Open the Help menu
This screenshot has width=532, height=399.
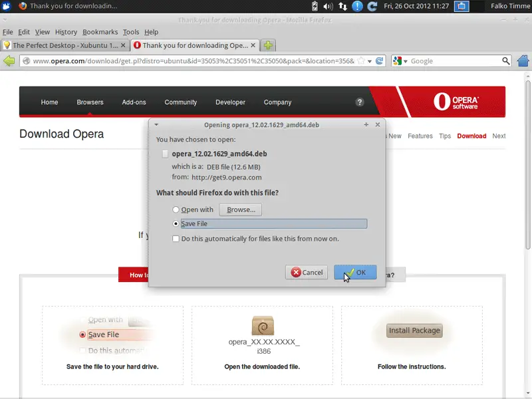(152, 32)
